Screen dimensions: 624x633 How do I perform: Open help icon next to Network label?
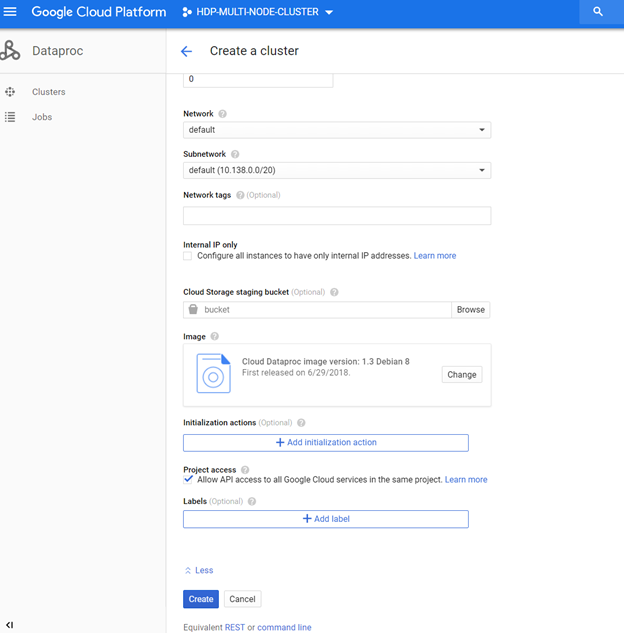[222, 114]
